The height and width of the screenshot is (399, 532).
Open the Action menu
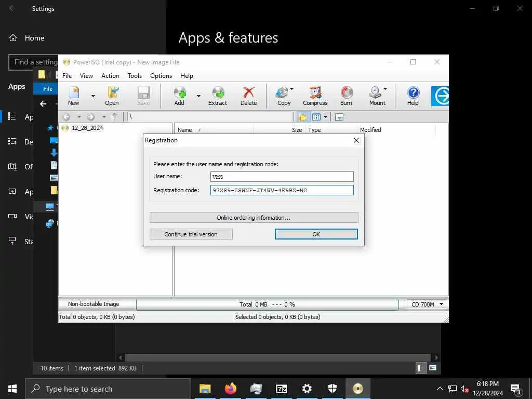point(110,76)
